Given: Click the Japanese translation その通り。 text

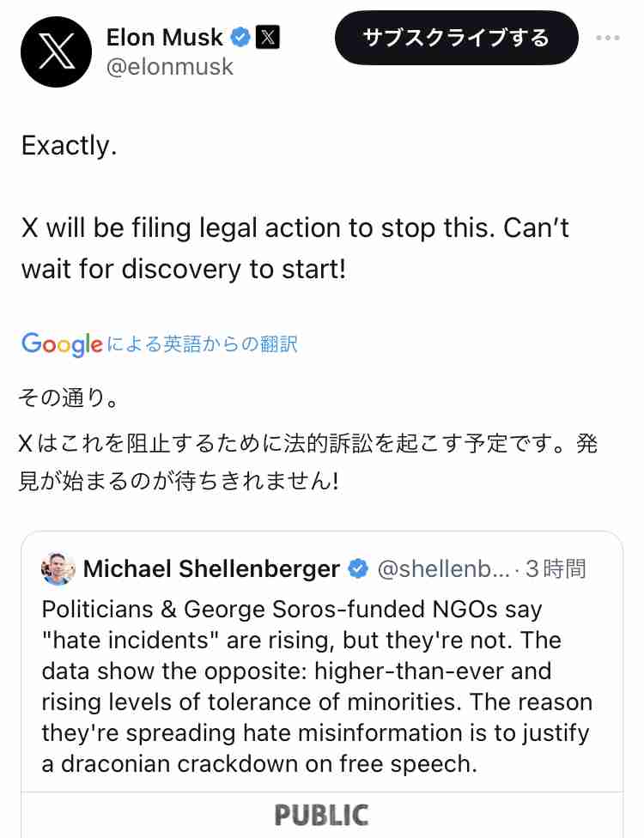Looking at the screenshot, I should coord(69,398).
